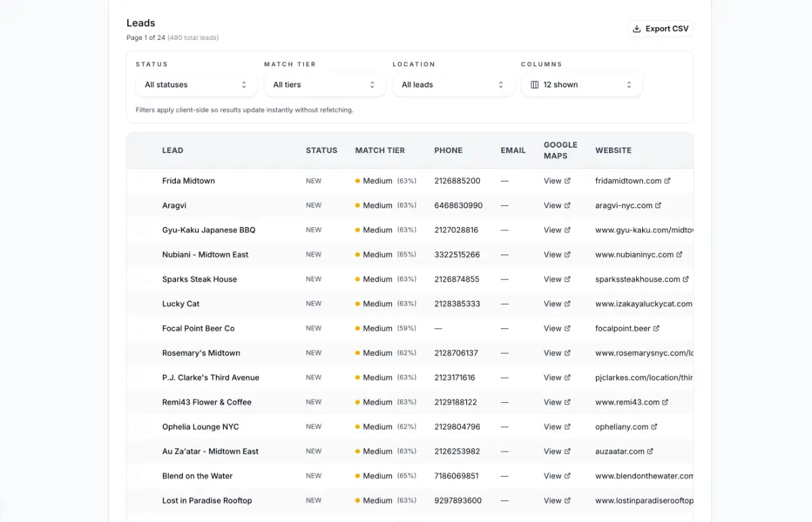Click external link icon after auzaatar.com

click(x=651, y=451)
